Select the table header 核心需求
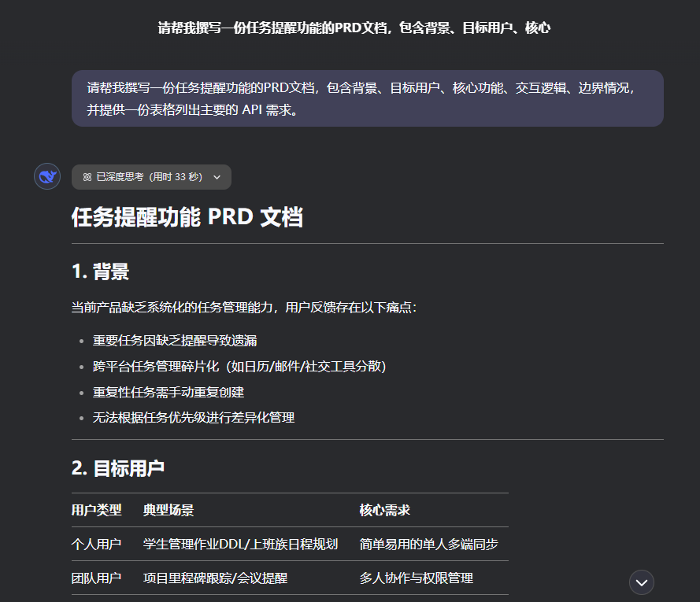The image size is (700, 602). (x=384, y=509)
